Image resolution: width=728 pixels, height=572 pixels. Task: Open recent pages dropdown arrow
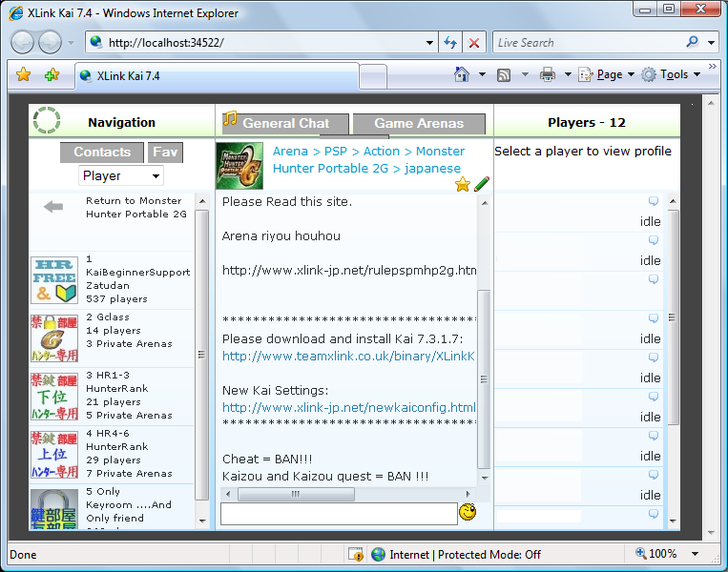pyautogui.click(x=71, y=43)
